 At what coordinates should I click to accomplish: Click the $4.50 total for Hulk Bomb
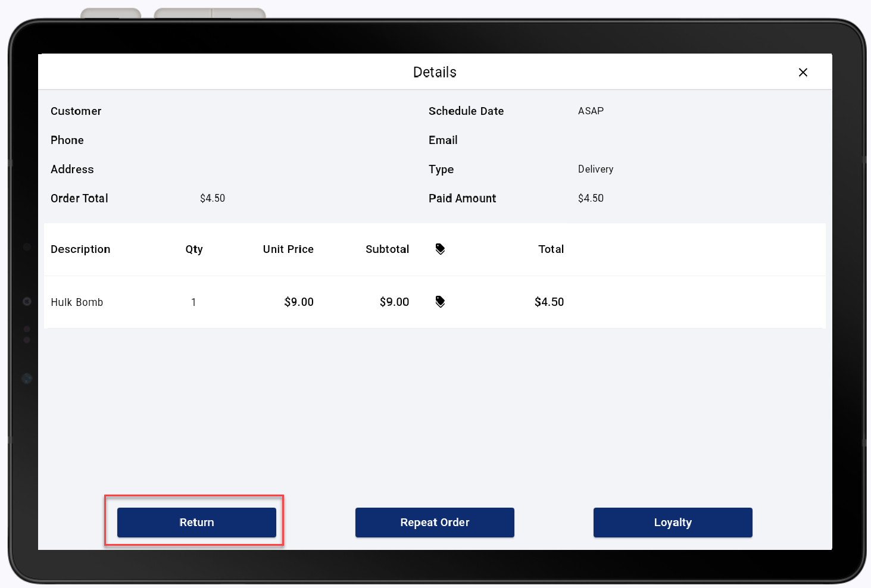550,302
